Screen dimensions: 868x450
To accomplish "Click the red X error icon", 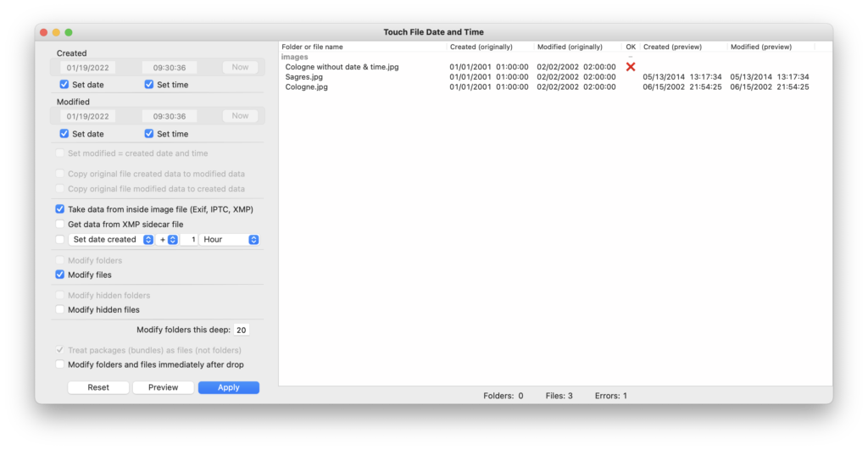I will (630, 67).
